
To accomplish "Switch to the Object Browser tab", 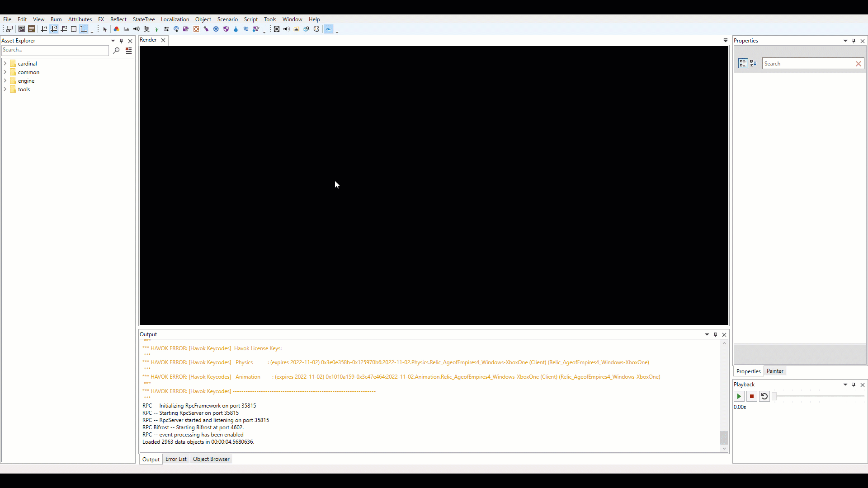I will tap(211, 459).
